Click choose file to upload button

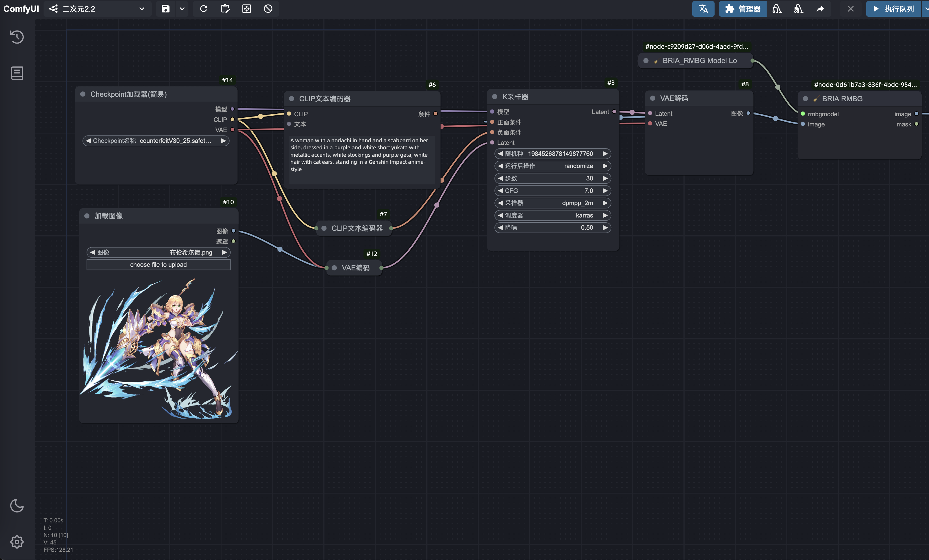(x=158, y=264)
